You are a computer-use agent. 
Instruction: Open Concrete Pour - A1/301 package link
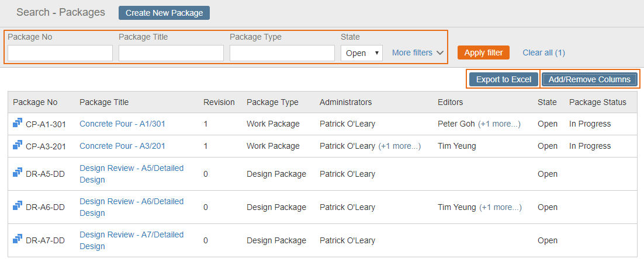(x=122, y=124)
